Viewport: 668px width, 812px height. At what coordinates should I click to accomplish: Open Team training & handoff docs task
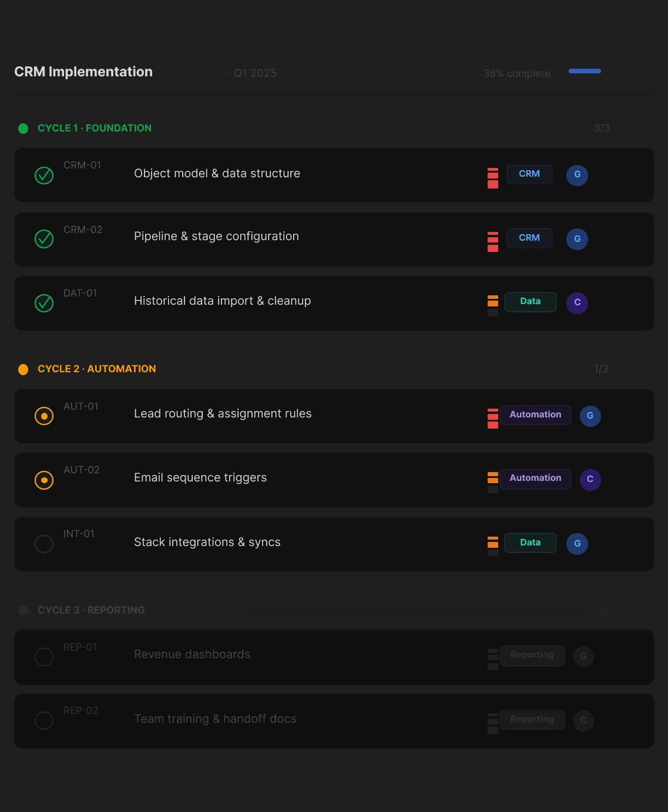point(215,719)
